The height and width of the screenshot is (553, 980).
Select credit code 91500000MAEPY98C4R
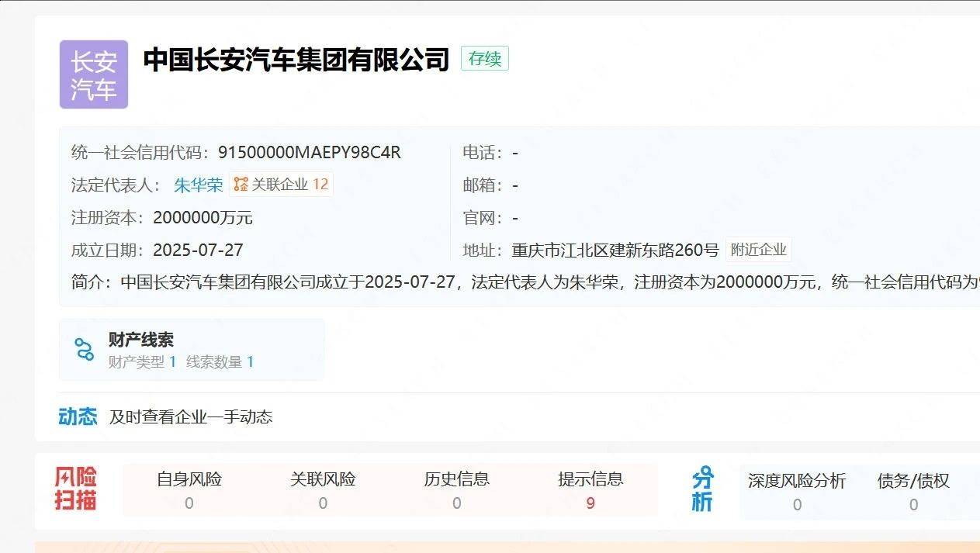[x=310, y=152]
